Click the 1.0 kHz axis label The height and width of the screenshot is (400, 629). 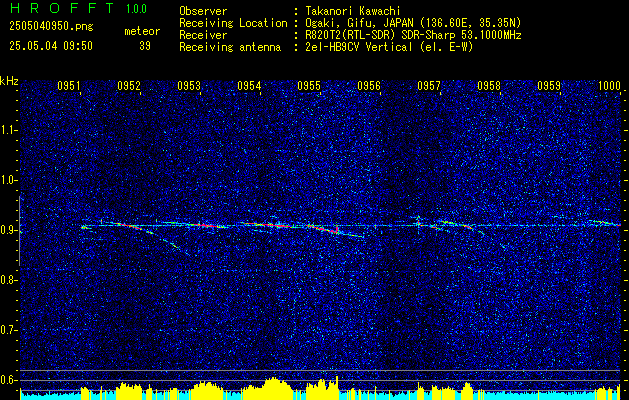[x=9, y=181]
